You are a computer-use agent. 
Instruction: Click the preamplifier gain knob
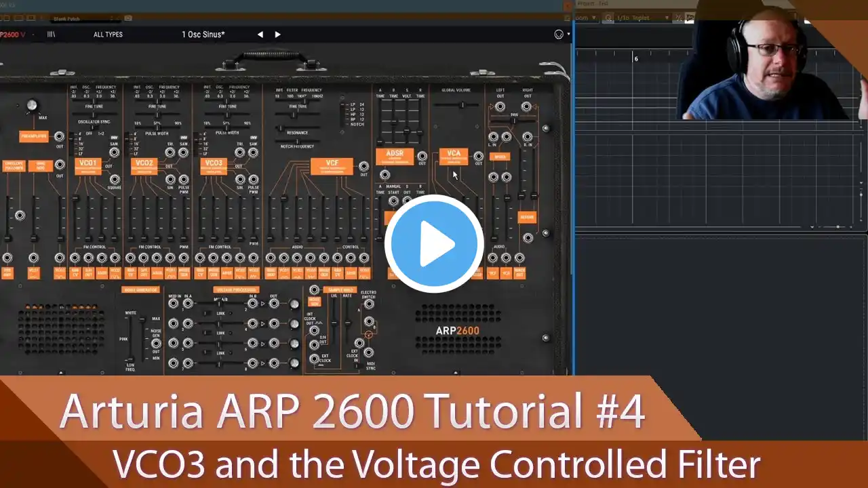tap(31, 106)
